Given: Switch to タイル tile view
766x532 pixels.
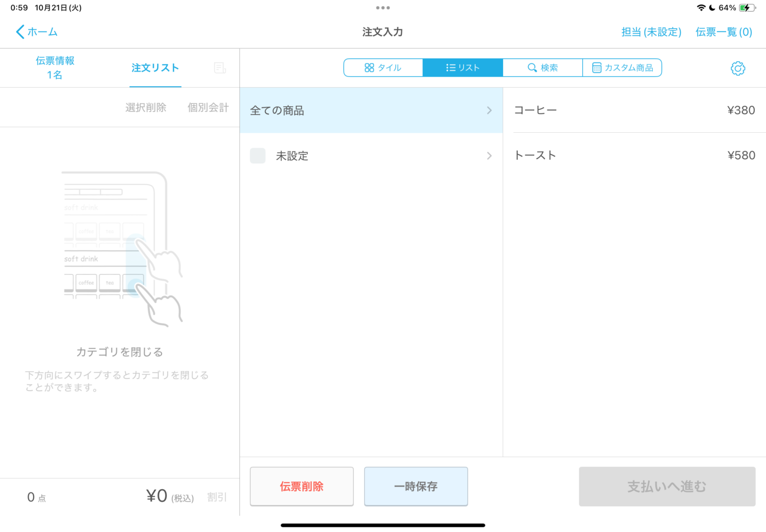Looking at the screenshot, I should coord(383,68).
